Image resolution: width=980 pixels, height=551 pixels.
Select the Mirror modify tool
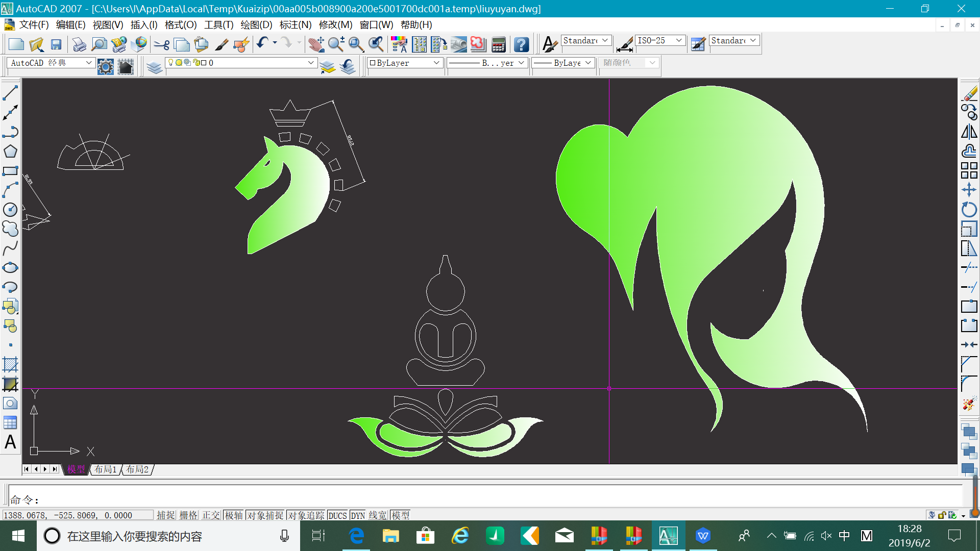(969, 132)
